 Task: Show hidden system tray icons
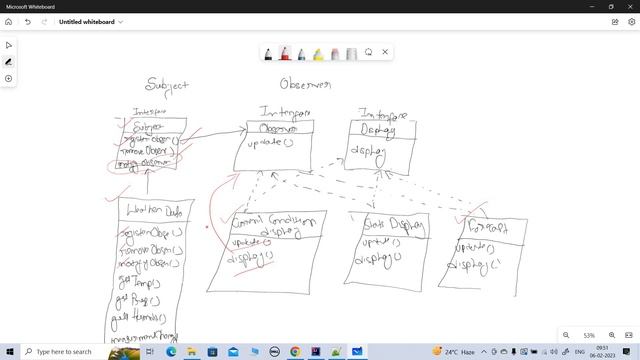[484, 351]
